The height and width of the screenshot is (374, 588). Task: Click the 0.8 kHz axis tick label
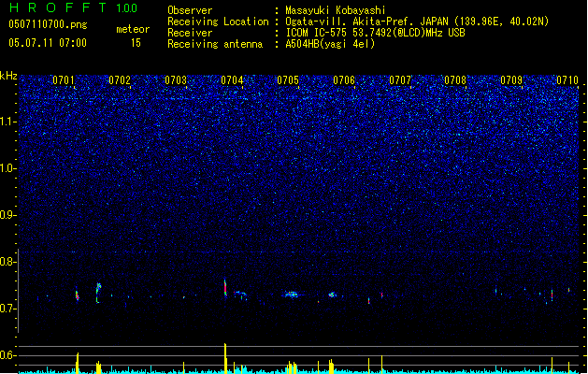click(x=8, y=262)
